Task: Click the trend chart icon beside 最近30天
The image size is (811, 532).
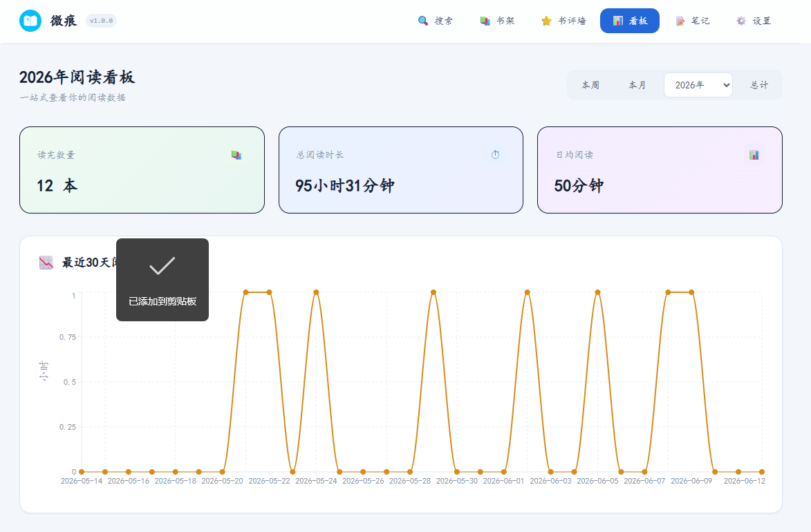Action: (x=46, y=263)
